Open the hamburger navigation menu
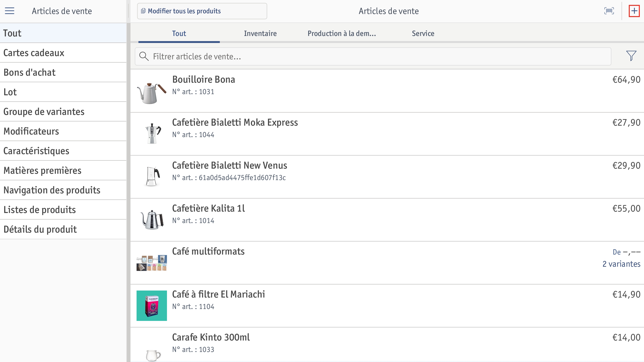The width and height of the screenshot is (644, 362). [10, 11]
